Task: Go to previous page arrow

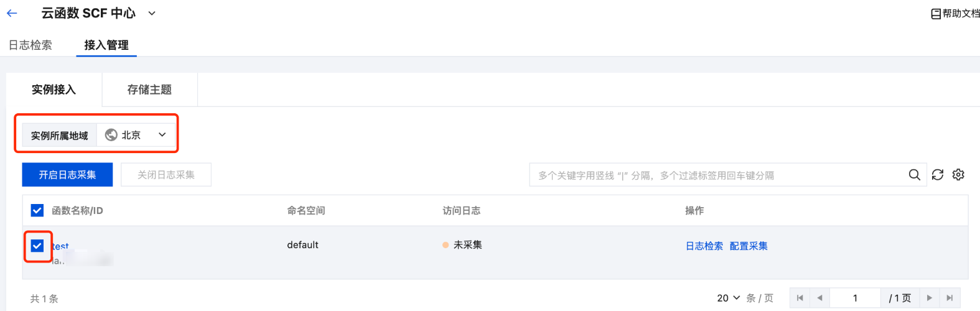Action: 819,298
